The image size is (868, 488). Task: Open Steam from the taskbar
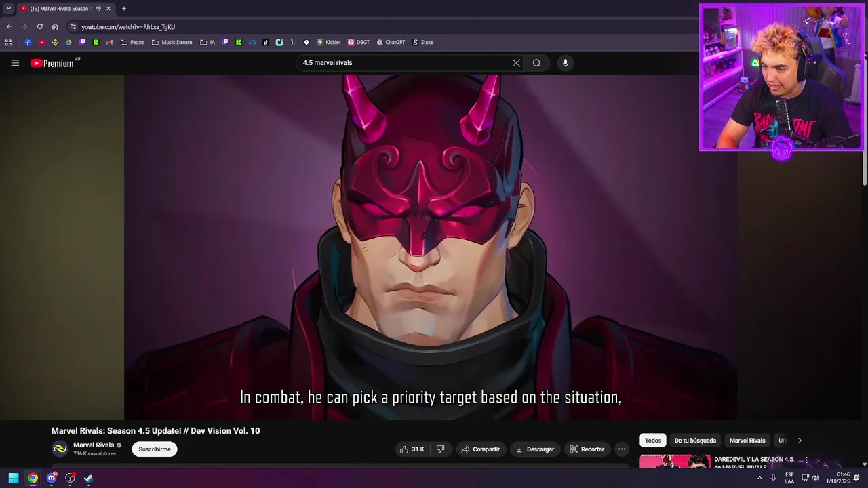88,478
